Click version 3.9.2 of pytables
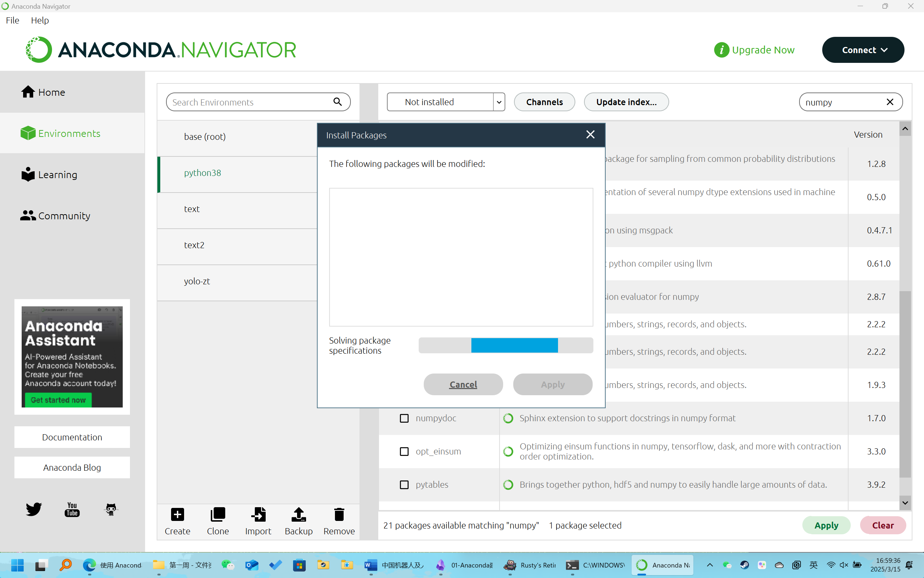The height and width of the screenshot is (578, 924). pyautogui.click(x=876, y=485)
